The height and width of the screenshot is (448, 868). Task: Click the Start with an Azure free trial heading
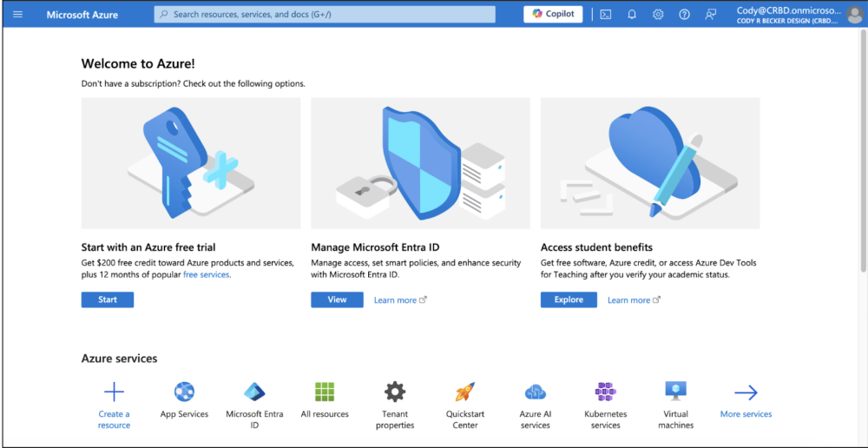point(148,247)
